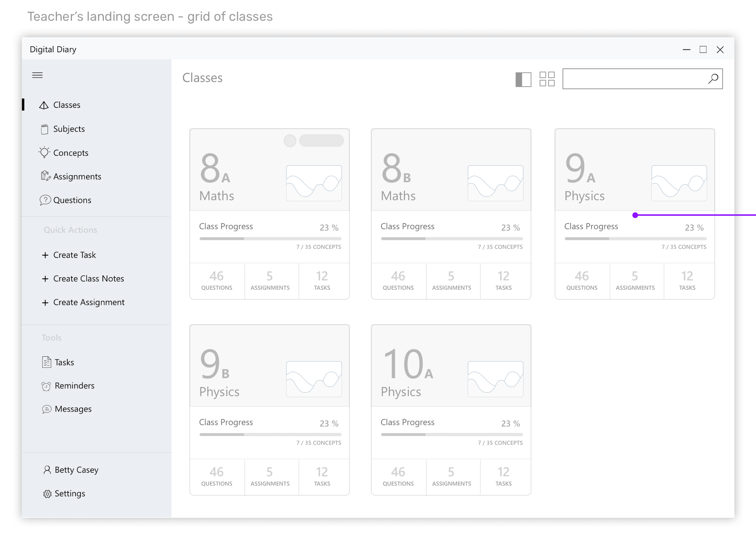Open Concepts lightbulb icon in sidebar
Screen dimensions: 756x538
tap(44, 153)
